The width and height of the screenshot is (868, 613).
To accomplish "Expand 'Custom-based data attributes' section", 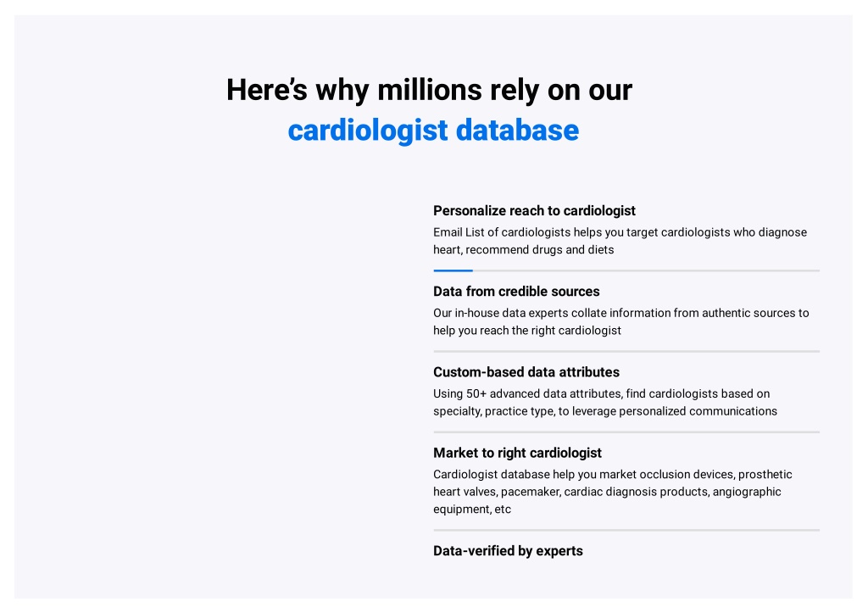I will point(526,372).
